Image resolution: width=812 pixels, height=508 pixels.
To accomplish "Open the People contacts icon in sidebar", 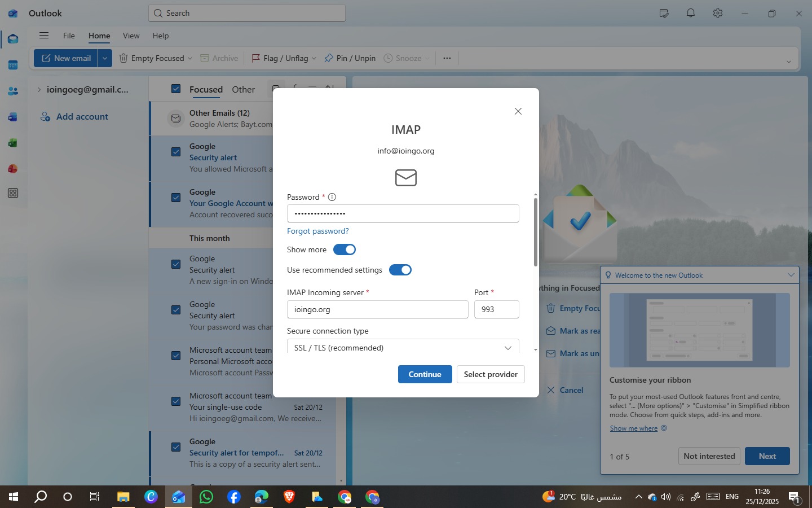I will (x=13, y=91).
